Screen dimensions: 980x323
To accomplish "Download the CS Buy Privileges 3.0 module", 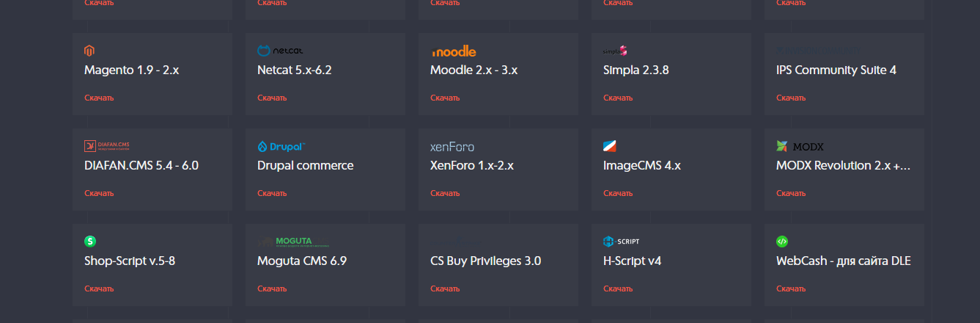I will 445,288.
